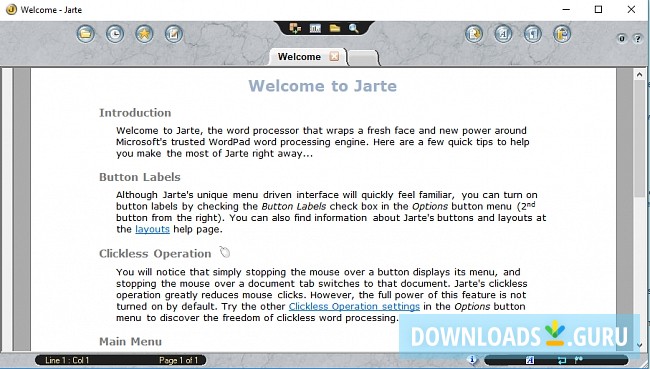Open the Tools clipboard button menu

pyautogui.click(x=562, y=34)
